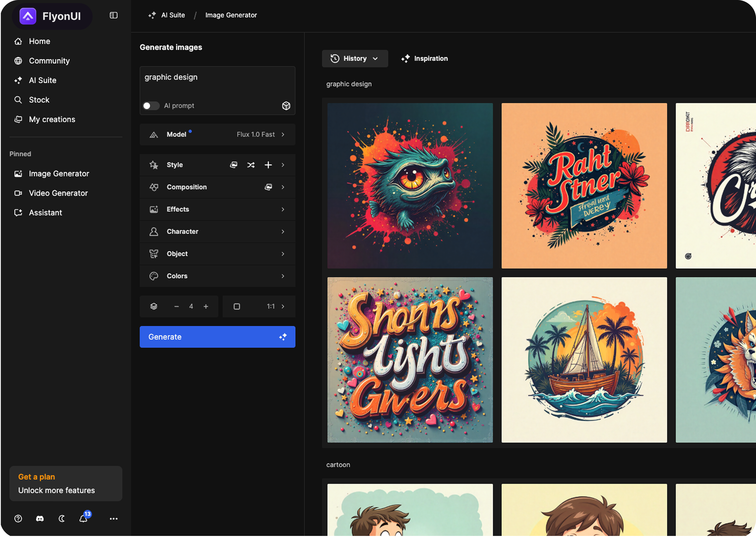
Task: Open the Raht Stner badge image
Action: 584,186
